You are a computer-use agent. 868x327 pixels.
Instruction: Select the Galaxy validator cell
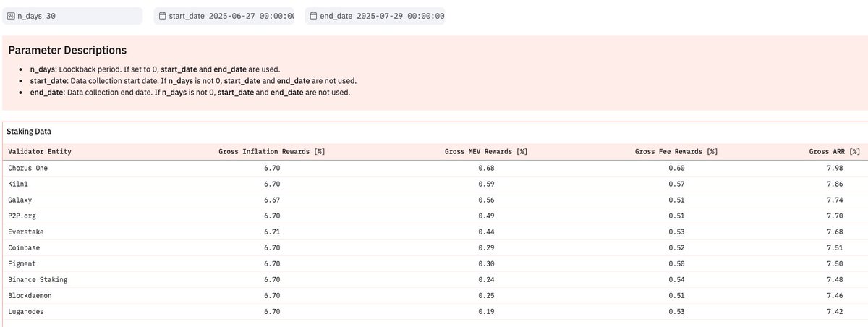point(20,200)
